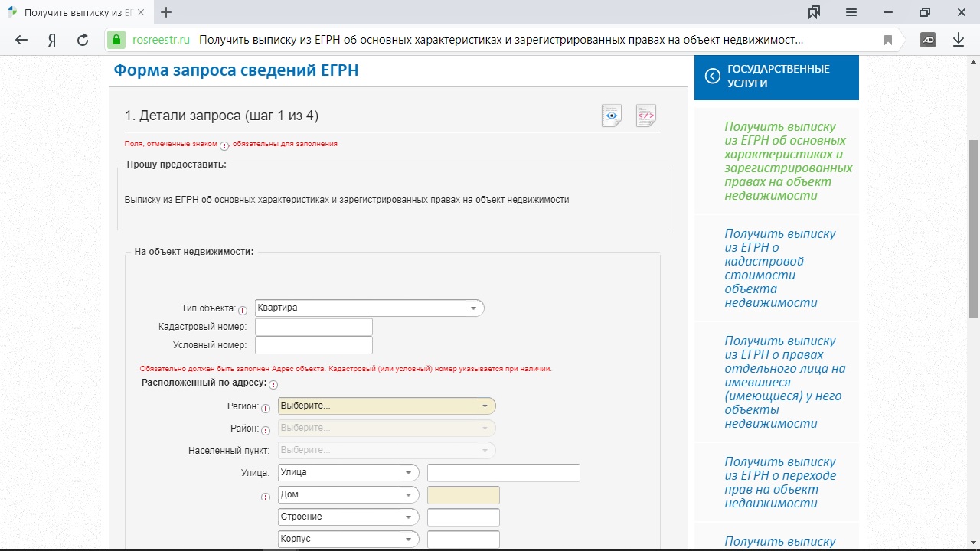The image size is (980, 551).
Task: Open the new tab plus button
Action: [166, 12]
